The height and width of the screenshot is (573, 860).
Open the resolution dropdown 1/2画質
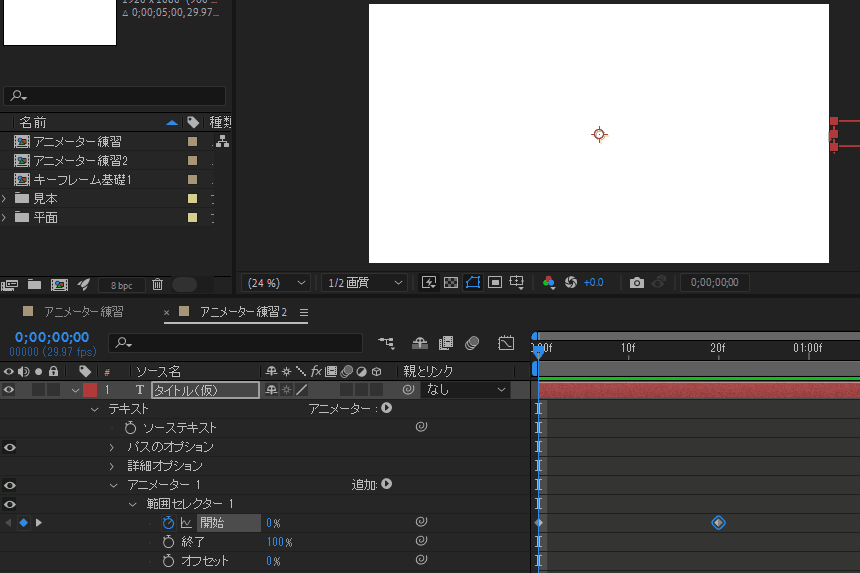pyautogui.click(x=364, y=283)
